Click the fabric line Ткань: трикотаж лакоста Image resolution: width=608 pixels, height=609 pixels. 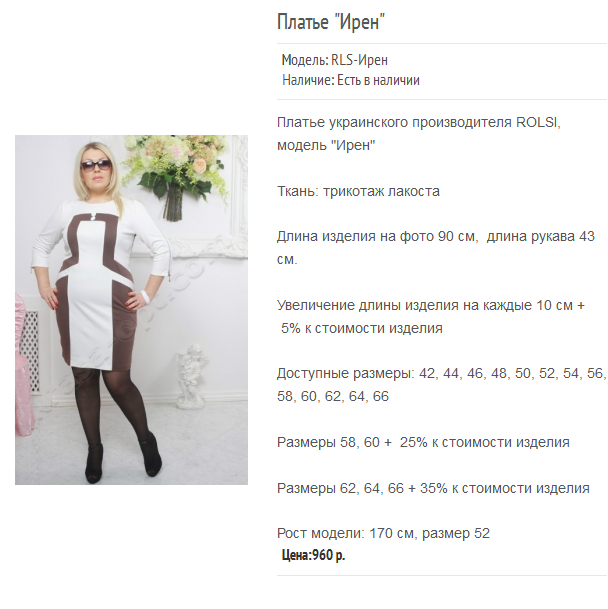pos(358,191)
